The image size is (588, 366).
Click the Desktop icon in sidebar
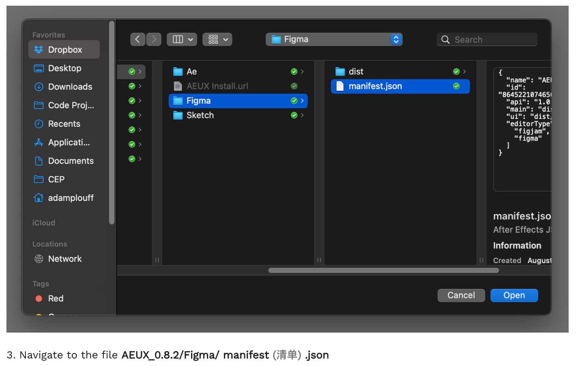[x=39, y=68]
